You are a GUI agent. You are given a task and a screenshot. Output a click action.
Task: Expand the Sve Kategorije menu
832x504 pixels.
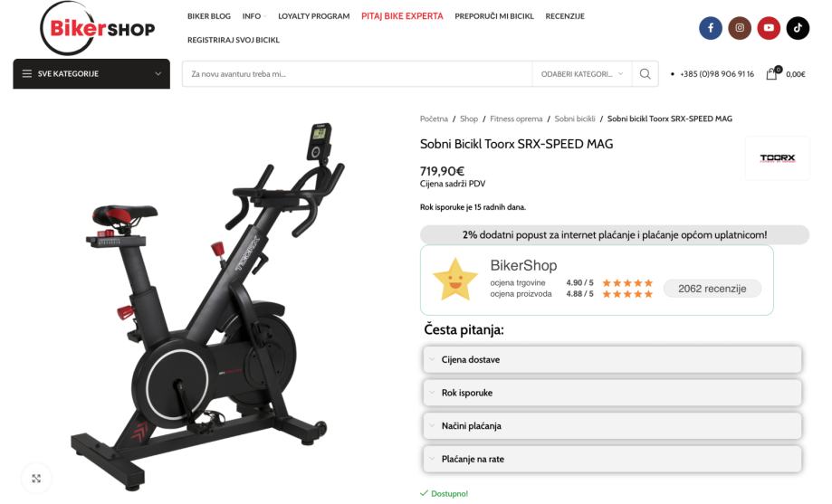[91, 73]
